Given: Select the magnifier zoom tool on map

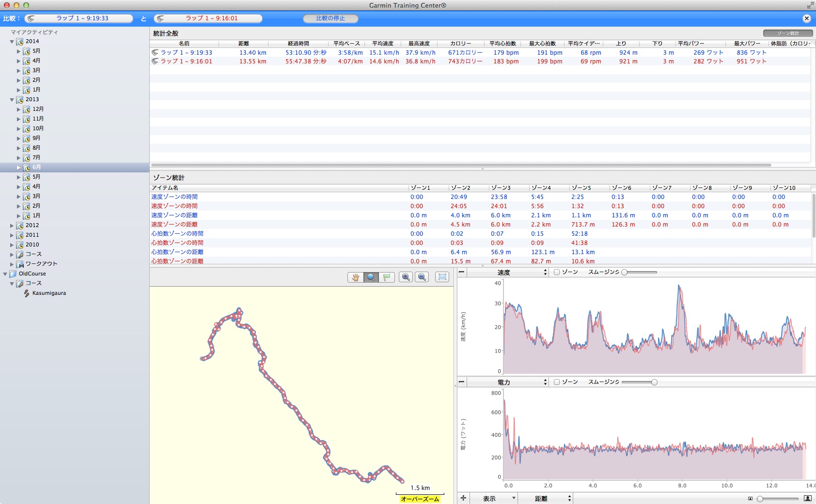Looking at the screenshot, I should (371, 277).
